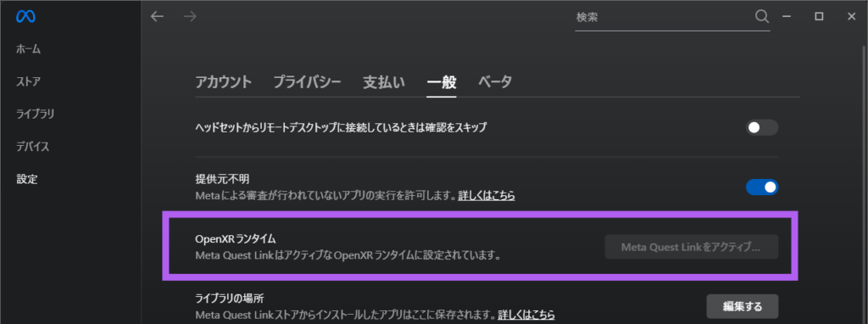
Task: Open 詳しくはこちら link under 提供元不明
Action: (x=487, y=196)
